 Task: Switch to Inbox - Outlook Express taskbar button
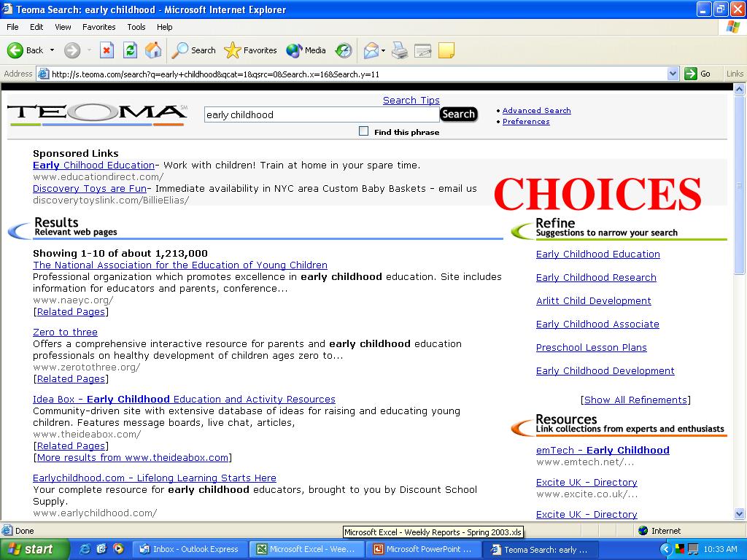click(x=190, y=549)
